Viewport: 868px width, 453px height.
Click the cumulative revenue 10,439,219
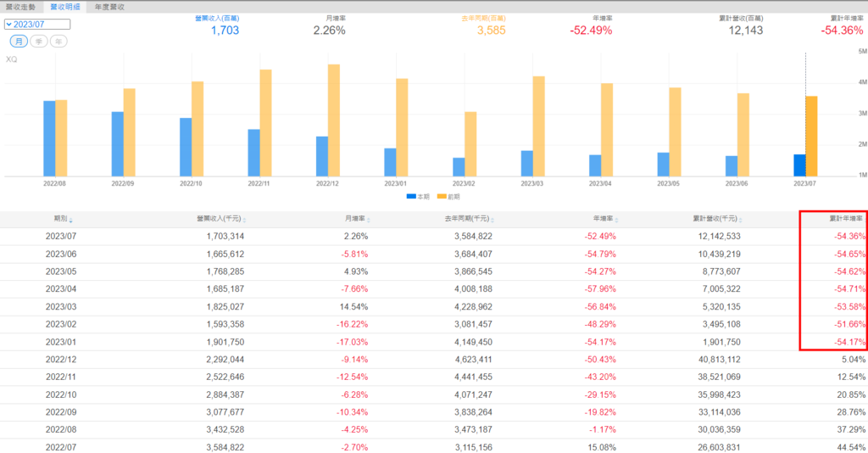[719, 254]
